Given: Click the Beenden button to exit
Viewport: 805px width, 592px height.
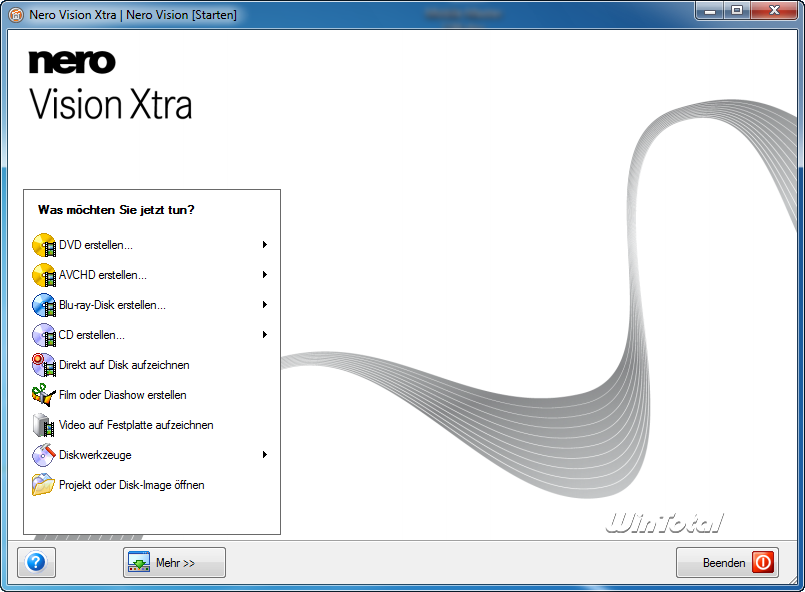Looking at the screenshot, I should click(727, 562).
